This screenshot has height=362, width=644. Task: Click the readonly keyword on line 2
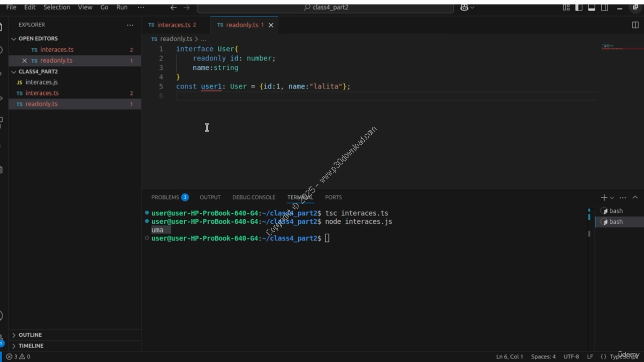coord(209,58)
